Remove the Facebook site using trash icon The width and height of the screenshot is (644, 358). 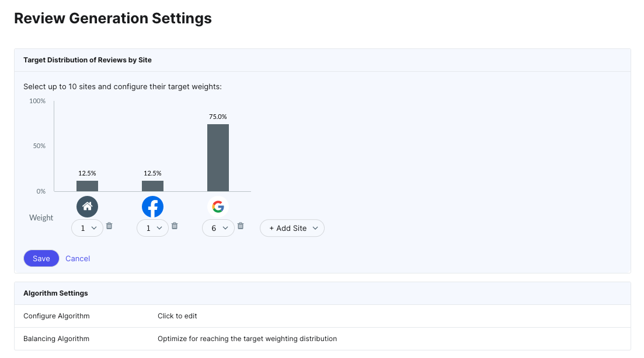175,226
